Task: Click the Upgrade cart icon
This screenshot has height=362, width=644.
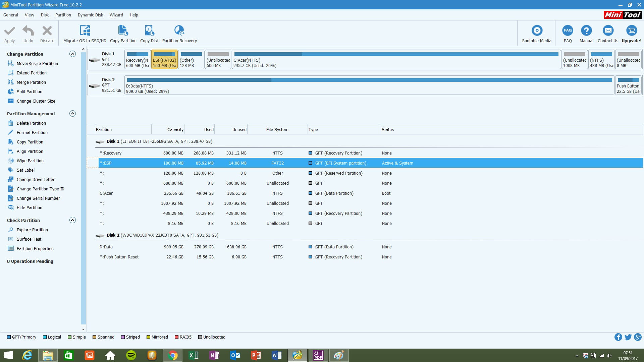Action: [x=632, y=31]
